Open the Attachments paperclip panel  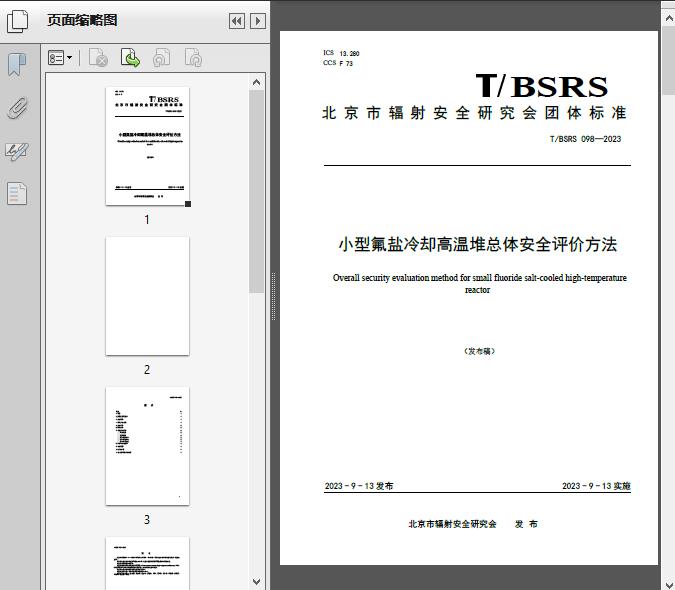(17, 108)
